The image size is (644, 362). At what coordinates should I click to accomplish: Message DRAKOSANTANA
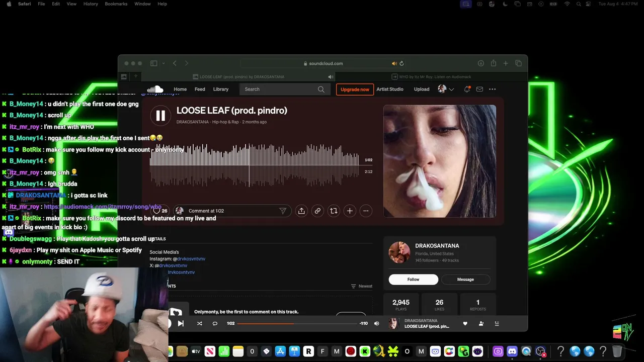point(465,280)
